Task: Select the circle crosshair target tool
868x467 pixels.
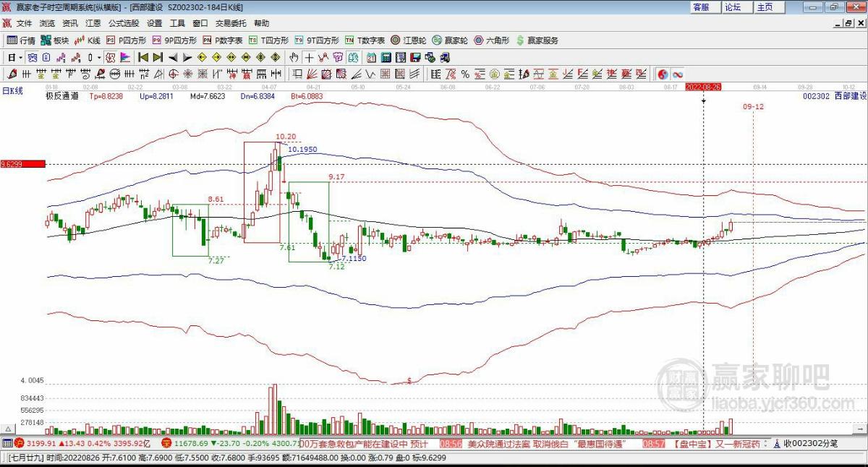Action: click(173, 74)
